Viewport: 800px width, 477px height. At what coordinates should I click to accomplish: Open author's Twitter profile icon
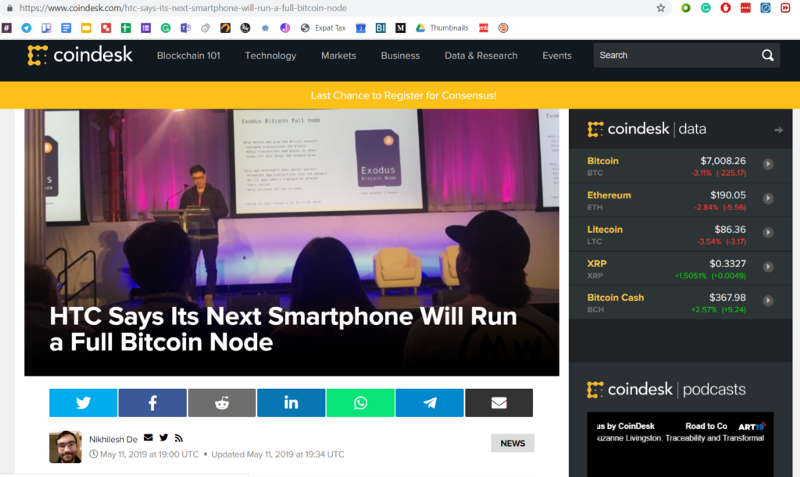coord(163,438)
